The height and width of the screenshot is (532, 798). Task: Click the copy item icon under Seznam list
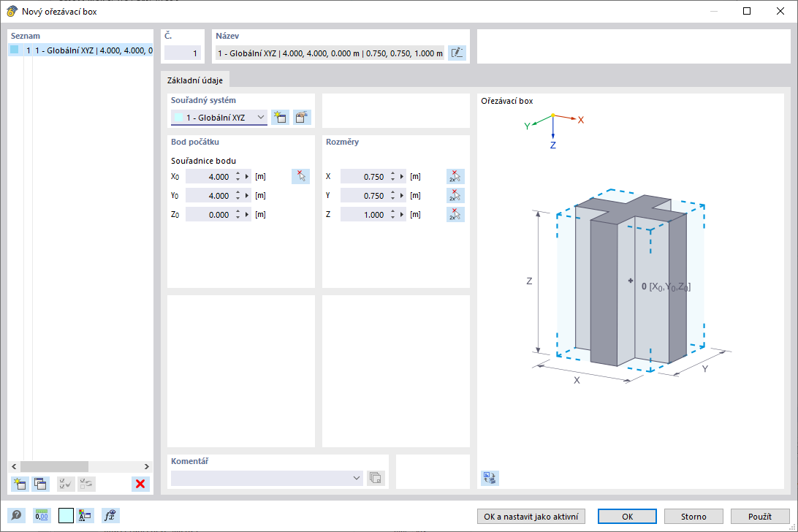40,484
